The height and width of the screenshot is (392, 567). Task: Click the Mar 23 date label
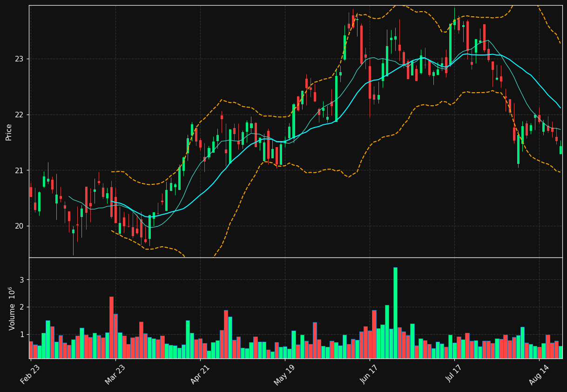click(x=115, y=375)
